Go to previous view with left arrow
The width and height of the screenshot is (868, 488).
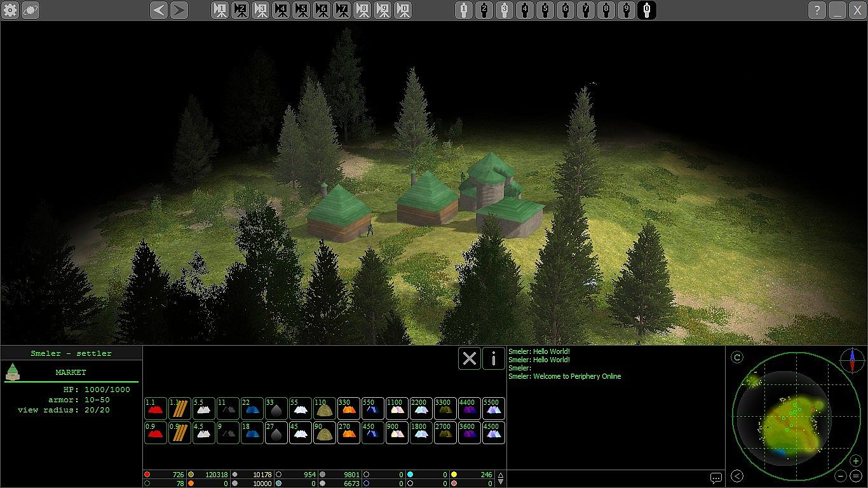tap(159, 10)
